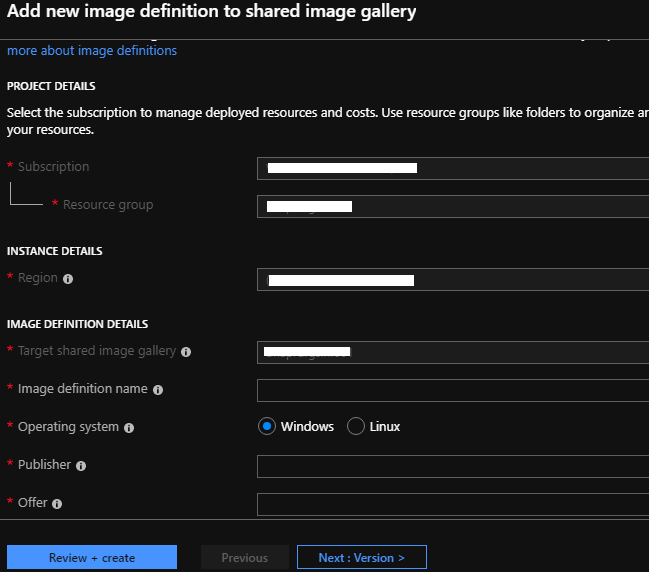Expand the Region dropdown
The image size is (649, 572).
click(x=452, y=280)
